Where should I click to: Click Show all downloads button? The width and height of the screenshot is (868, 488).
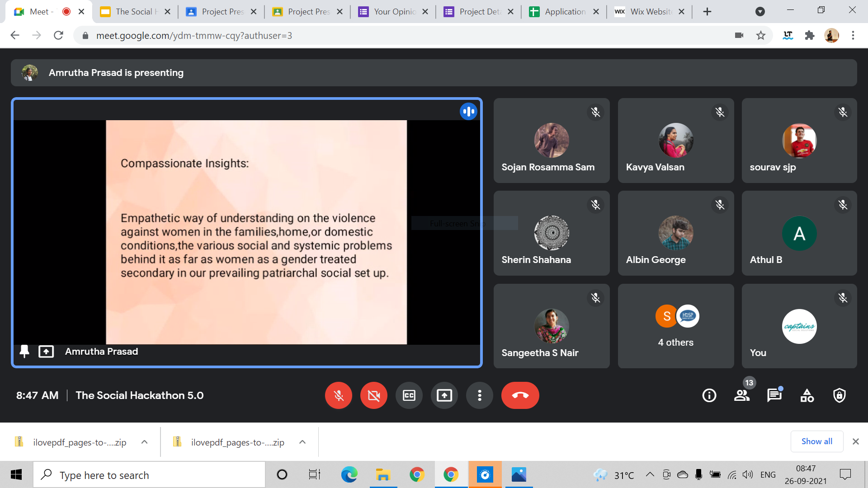(816, 441)
